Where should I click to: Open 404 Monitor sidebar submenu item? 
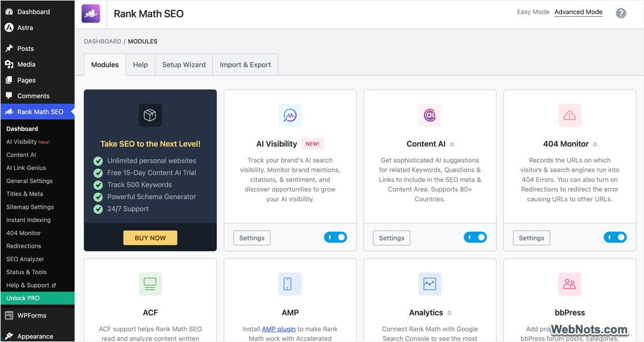(24, 233)
